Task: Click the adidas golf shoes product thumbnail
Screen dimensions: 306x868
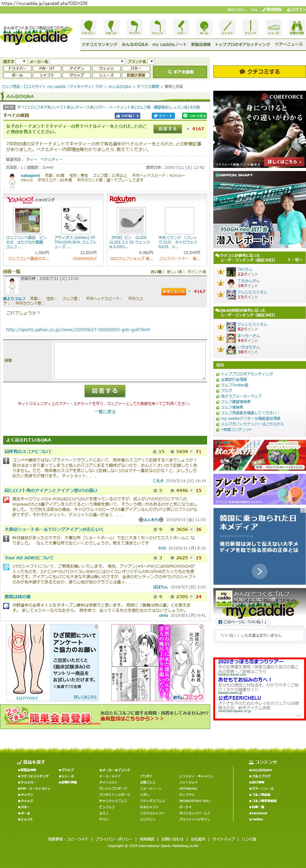Action: pos(75,220)
